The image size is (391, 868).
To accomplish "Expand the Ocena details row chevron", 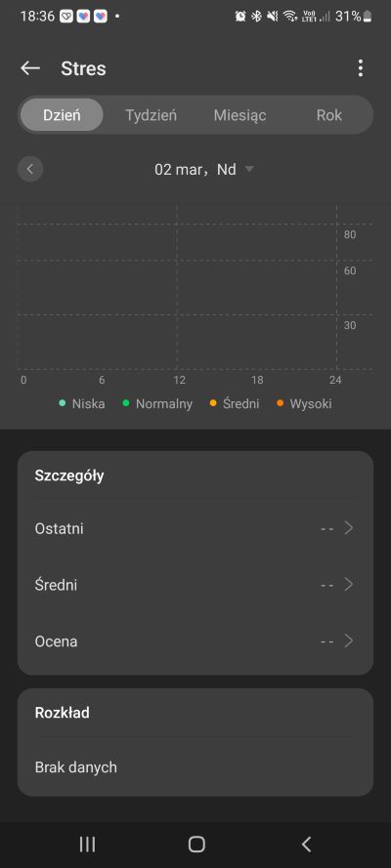I will click(349, 641).
